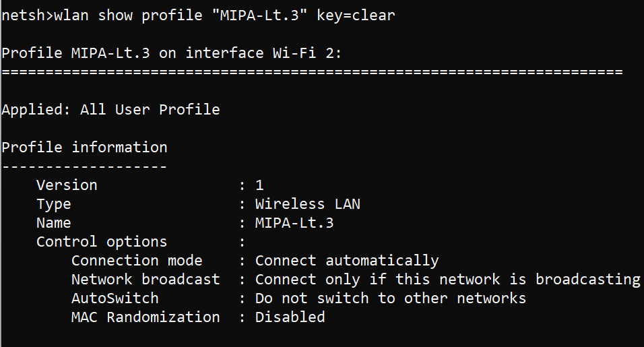Image resolution: width=644 pixels, height=347 pixels.
Task: Click the Profile information heading
Action: click(x=85, y=148)
